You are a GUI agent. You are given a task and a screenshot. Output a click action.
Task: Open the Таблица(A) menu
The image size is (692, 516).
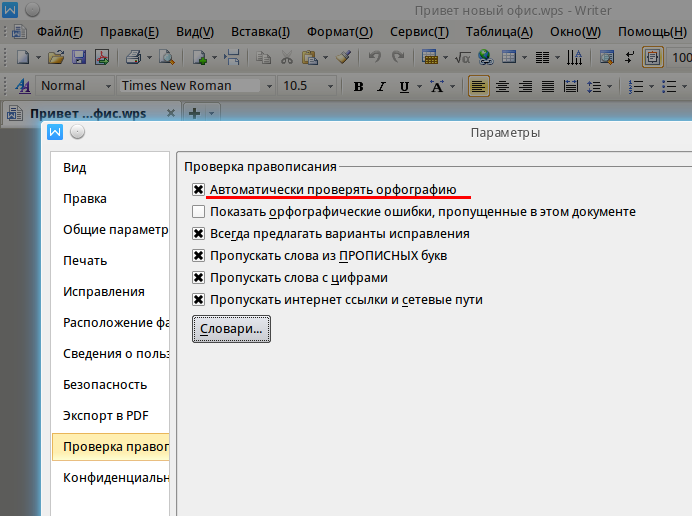499,32
